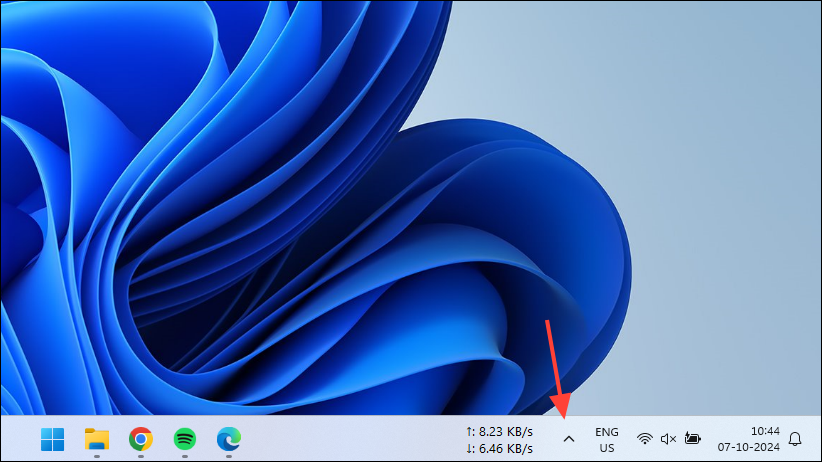The width and height of the screenshot is (822, 462).
Task: Open the Wi-Fi network icon
Action: [x=645, y=439]
